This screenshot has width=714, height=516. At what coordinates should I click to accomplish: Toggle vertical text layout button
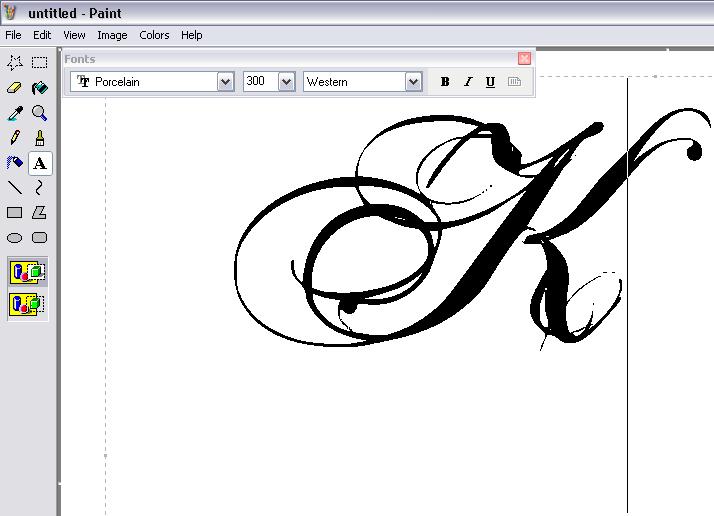click(514, 82)
